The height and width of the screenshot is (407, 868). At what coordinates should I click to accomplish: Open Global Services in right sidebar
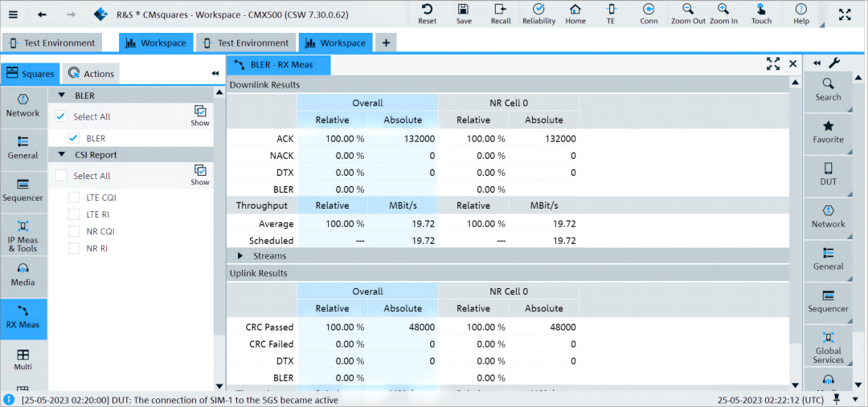828,346
